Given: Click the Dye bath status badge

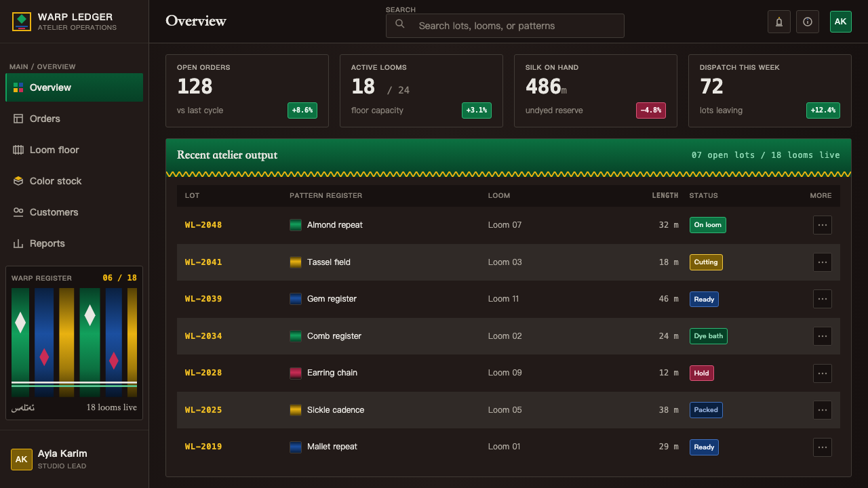Looking at the screenshot, I should pyautogui.click(x=709, y=336).
